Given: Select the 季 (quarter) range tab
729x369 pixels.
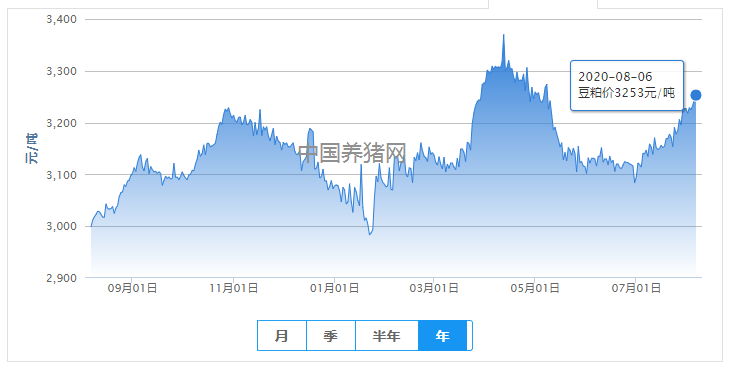Looking at the screenshot, I should (x=331, y=336).
